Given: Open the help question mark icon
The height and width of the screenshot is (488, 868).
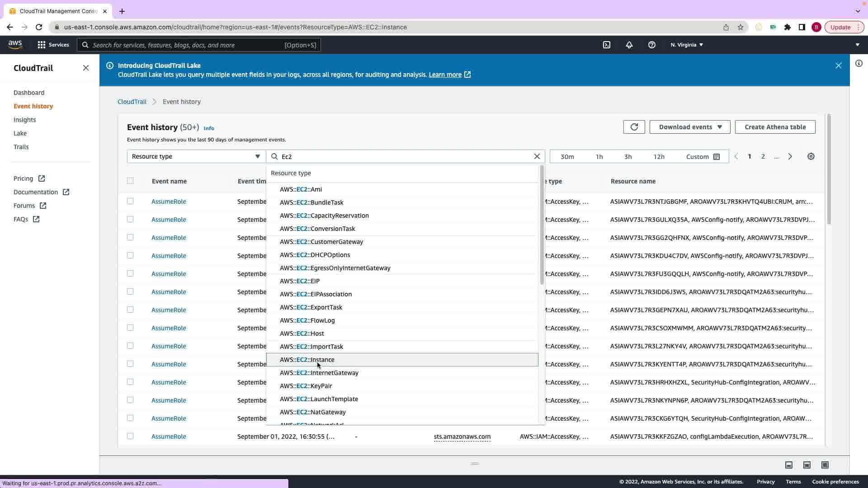Looking at the screenshot, I should coord(651,45).
